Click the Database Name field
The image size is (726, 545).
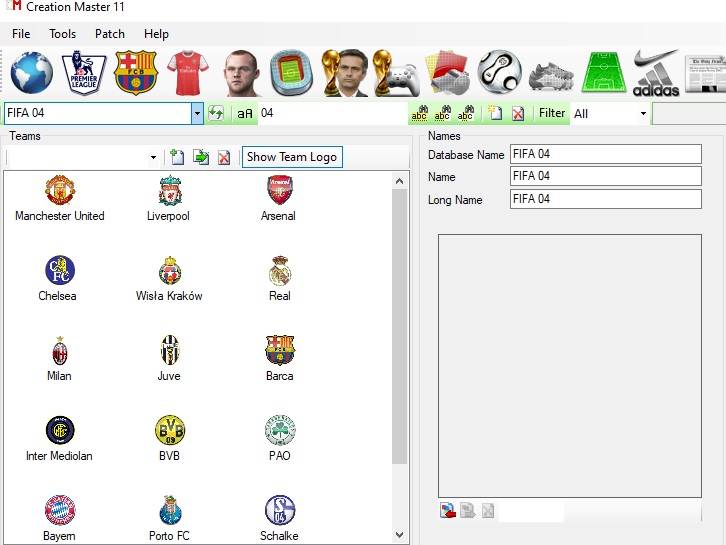pos(606,154)
